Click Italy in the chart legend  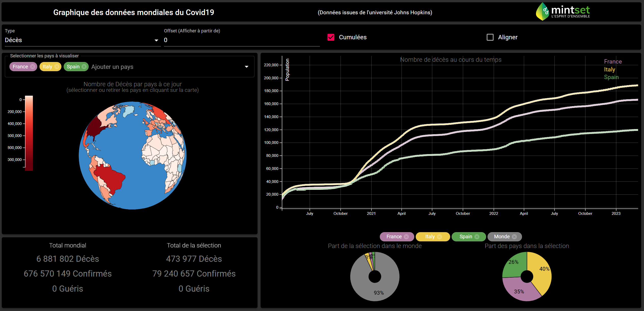[x=609, y=69]
